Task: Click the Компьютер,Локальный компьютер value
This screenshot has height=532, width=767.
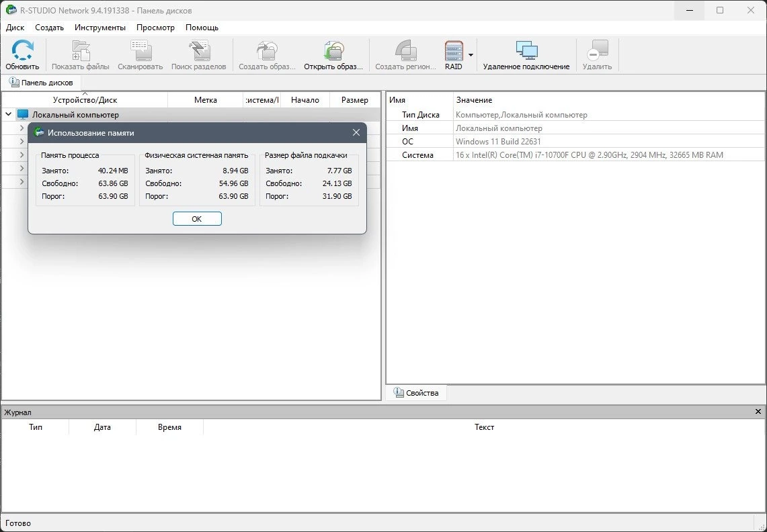Action: (x=522, y=114)
